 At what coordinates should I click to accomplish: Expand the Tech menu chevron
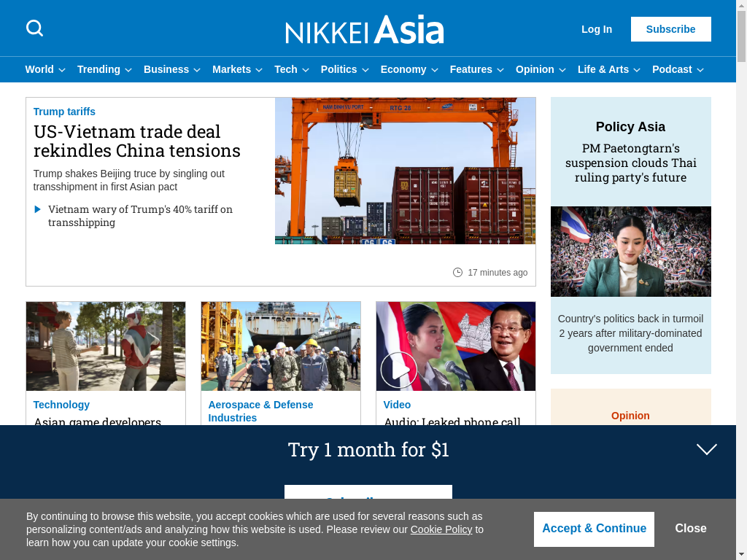[306, 70]
